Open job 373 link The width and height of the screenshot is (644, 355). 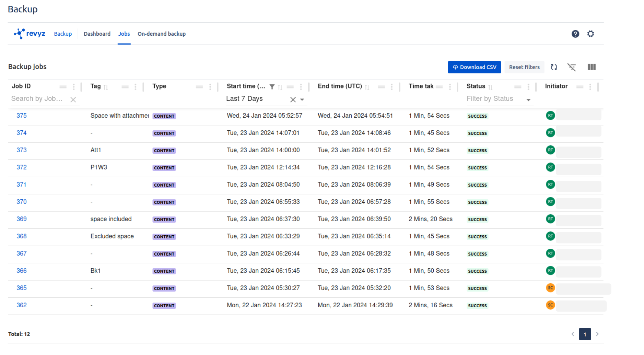coord(21,150)
